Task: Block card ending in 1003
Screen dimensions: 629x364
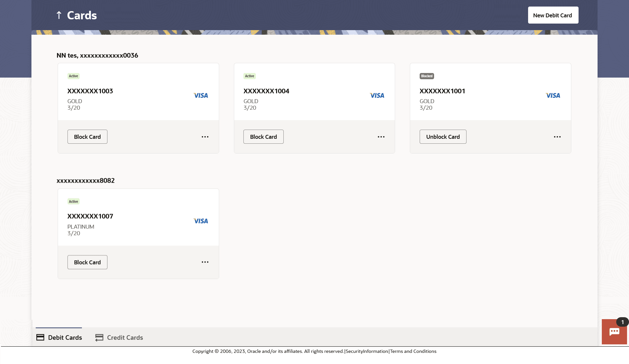Action: coord(87,137)
